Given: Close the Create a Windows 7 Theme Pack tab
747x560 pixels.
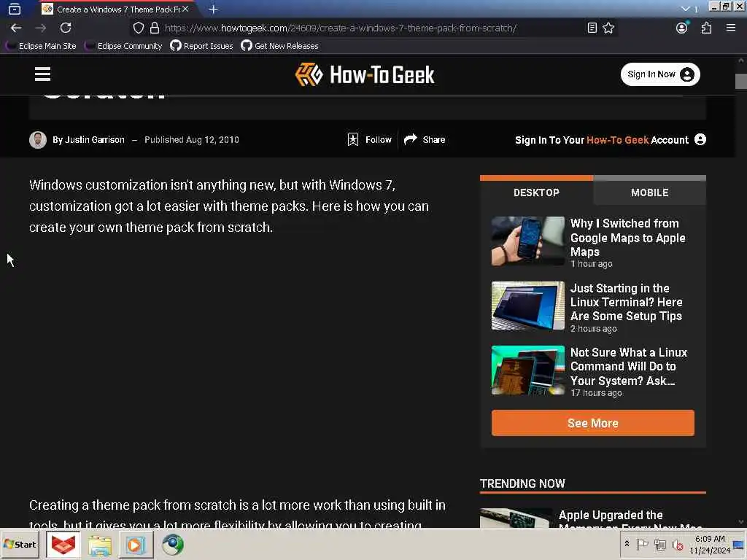Looking at the screenshot, I should point(185,9).
